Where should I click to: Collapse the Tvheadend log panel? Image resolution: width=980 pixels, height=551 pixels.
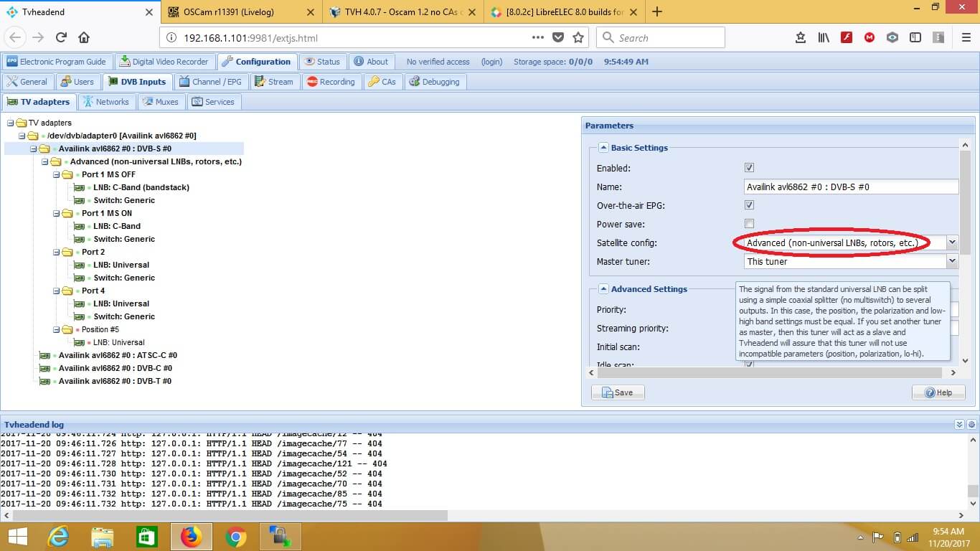(x=959, y=425)
